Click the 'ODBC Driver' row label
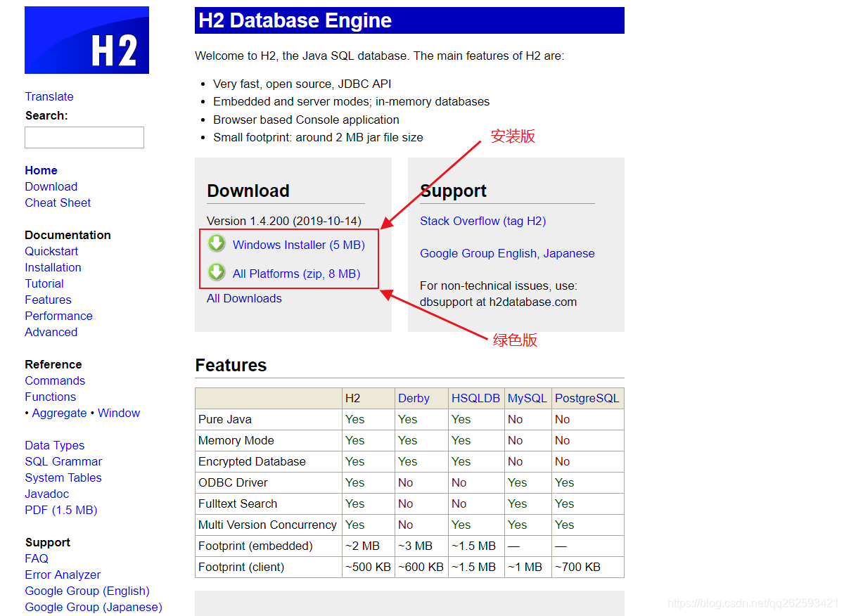The width and height of the screenshot is (844, 616). (233, 482)
